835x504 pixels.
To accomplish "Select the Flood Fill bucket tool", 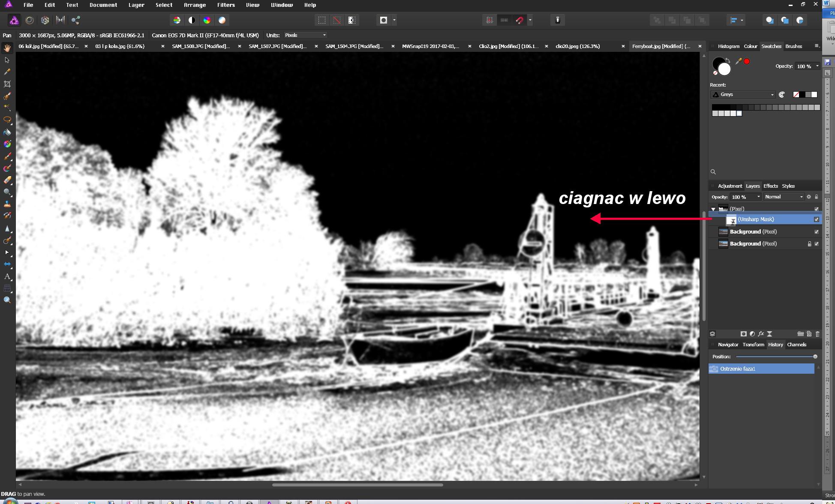I will 7,132.
